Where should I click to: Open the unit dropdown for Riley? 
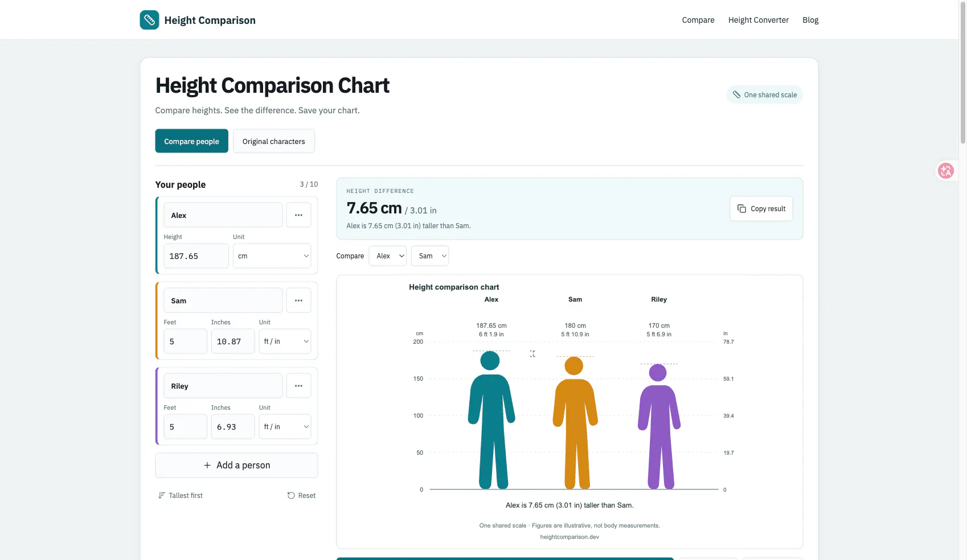click(285, 427)
